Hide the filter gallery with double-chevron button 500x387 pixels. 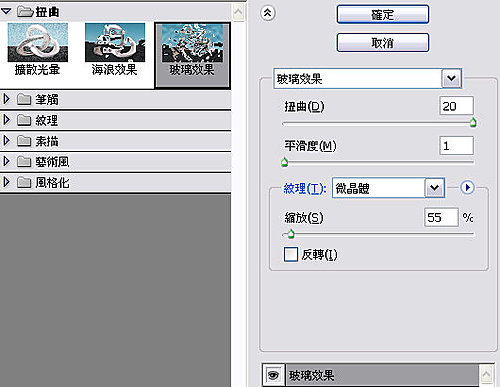coord(267,13)
